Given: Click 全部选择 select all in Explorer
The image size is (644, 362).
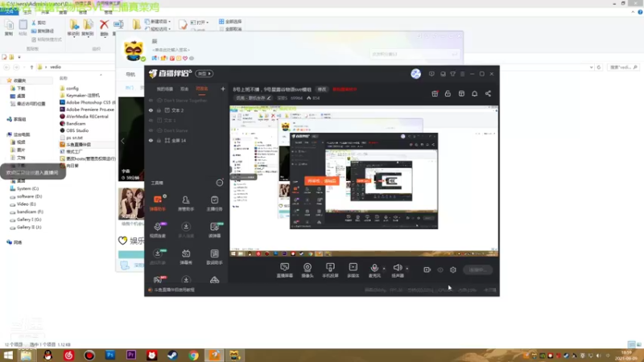Looking at the screenshot, I should [x=230, y=22].
